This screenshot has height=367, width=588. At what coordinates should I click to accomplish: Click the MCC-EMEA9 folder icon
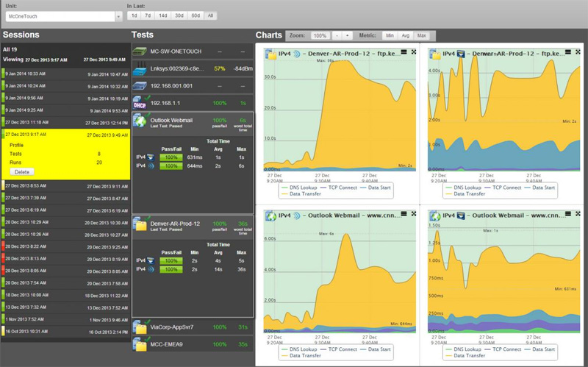point(140,343)
